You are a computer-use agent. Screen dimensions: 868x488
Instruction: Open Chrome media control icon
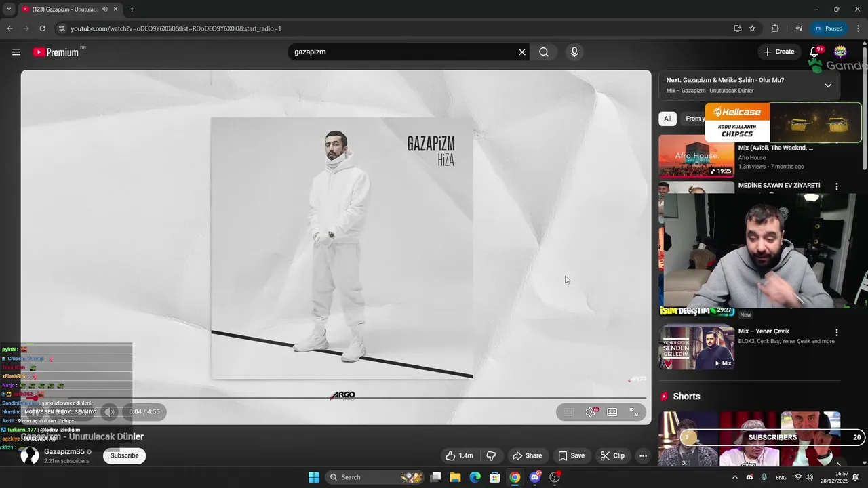pos(799,28)
